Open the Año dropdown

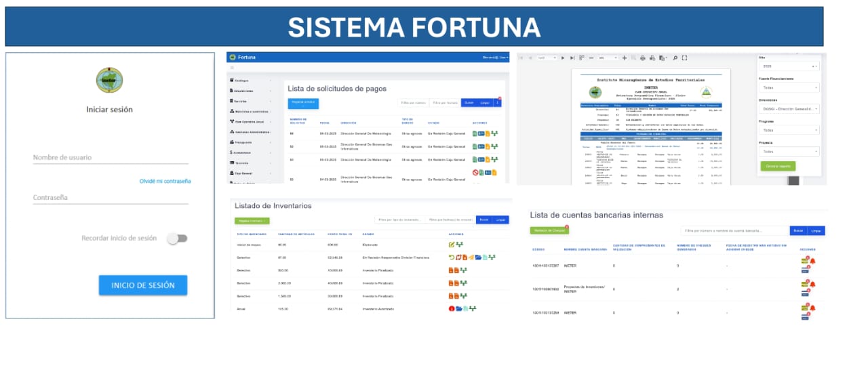click(789, 66)
